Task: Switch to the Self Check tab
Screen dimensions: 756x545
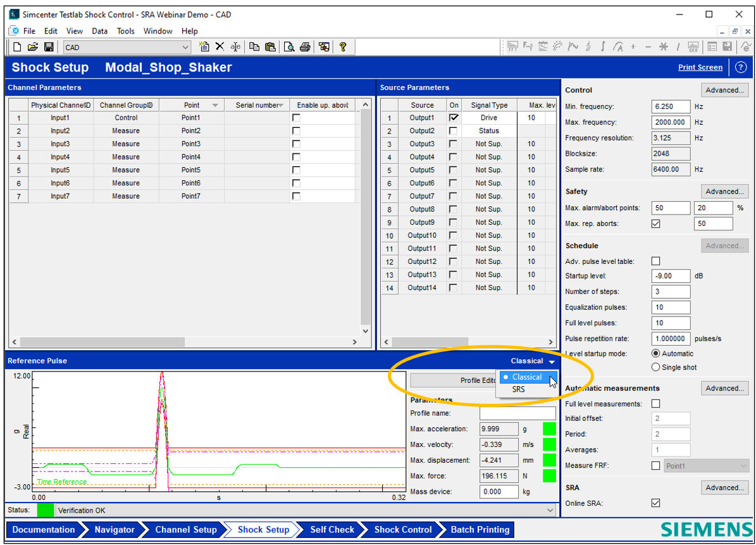Action: (x=332, y=530)
